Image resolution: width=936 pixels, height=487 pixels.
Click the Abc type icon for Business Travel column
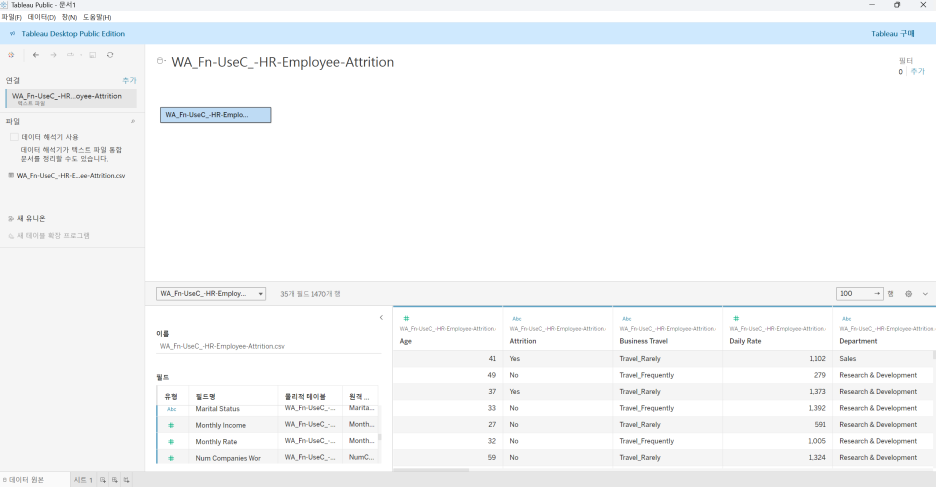point(627,319)
